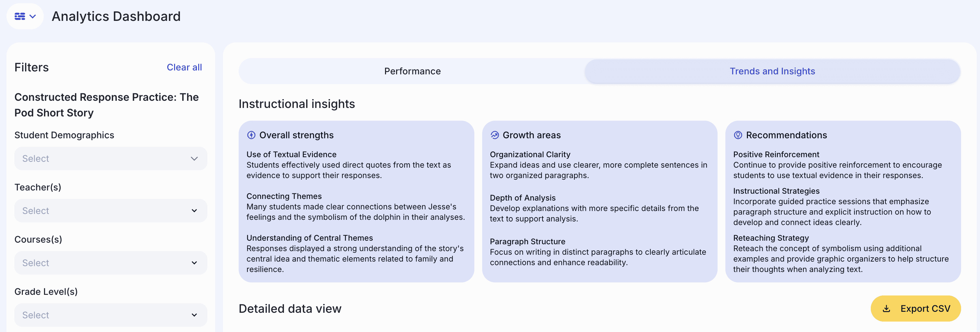
Task: Click chevron beside the dashboard switcher icon
Action: pyautogui.click(x=33, y=16)
